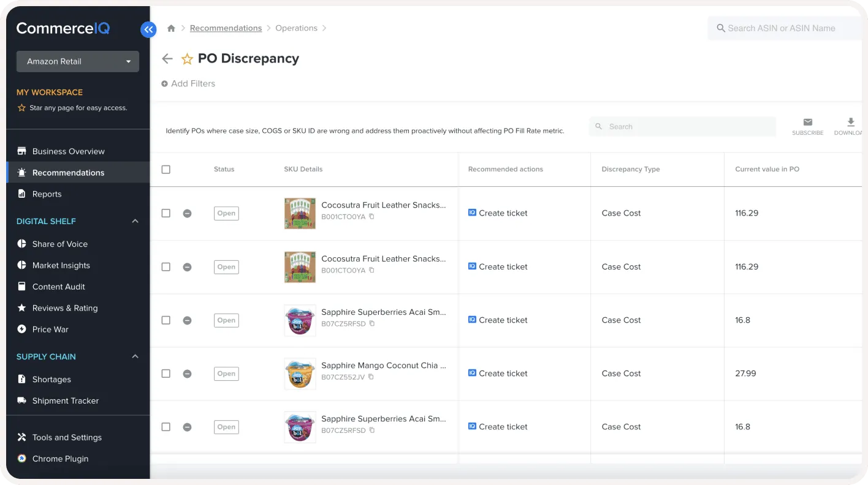
Task: Click the Recommendations alarm icon in sidebar
Action: pos(22,173)
